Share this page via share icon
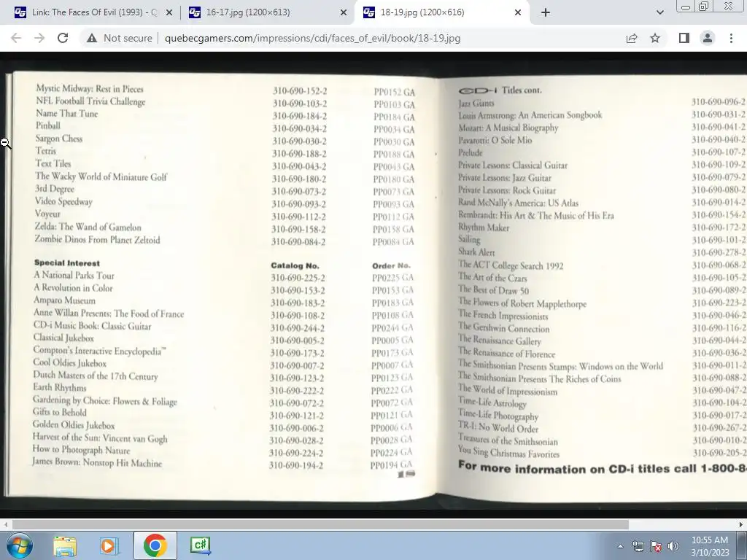Viewport: 747px width, 560px height. (x=632, y=38)
